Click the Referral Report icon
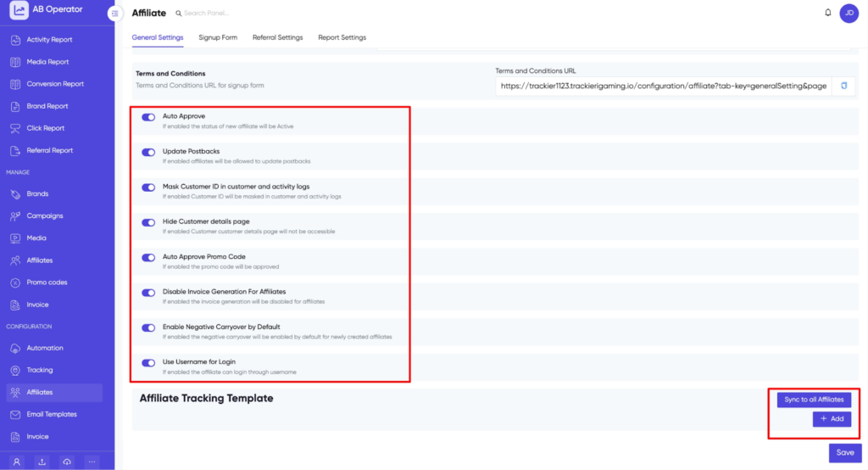 [x=15, y=151]
